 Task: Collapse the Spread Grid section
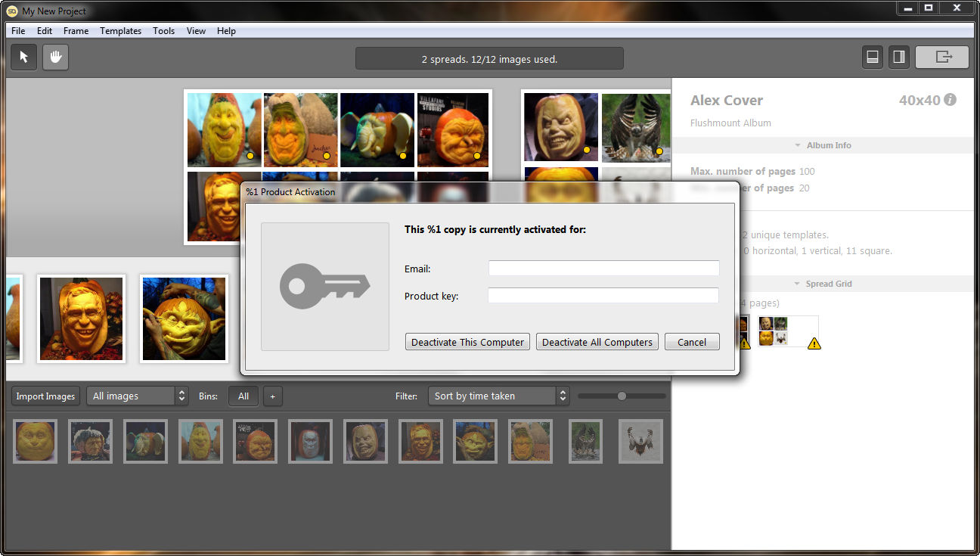coord(823,284)
